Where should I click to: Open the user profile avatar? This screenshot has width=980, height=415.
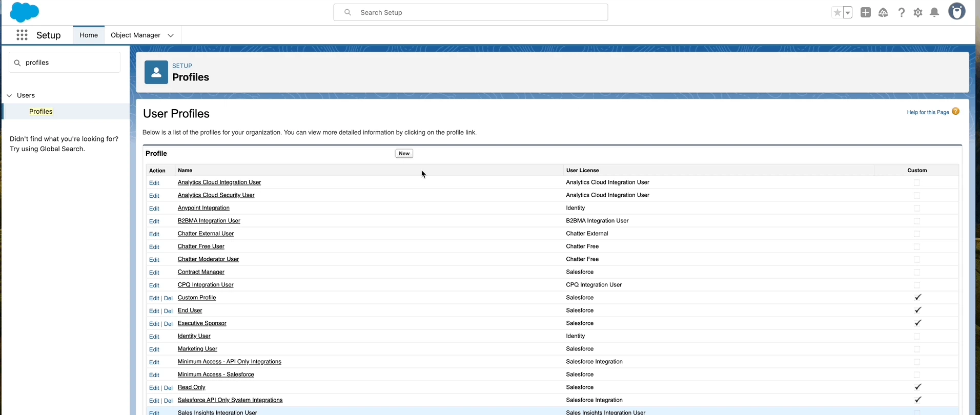957,11
